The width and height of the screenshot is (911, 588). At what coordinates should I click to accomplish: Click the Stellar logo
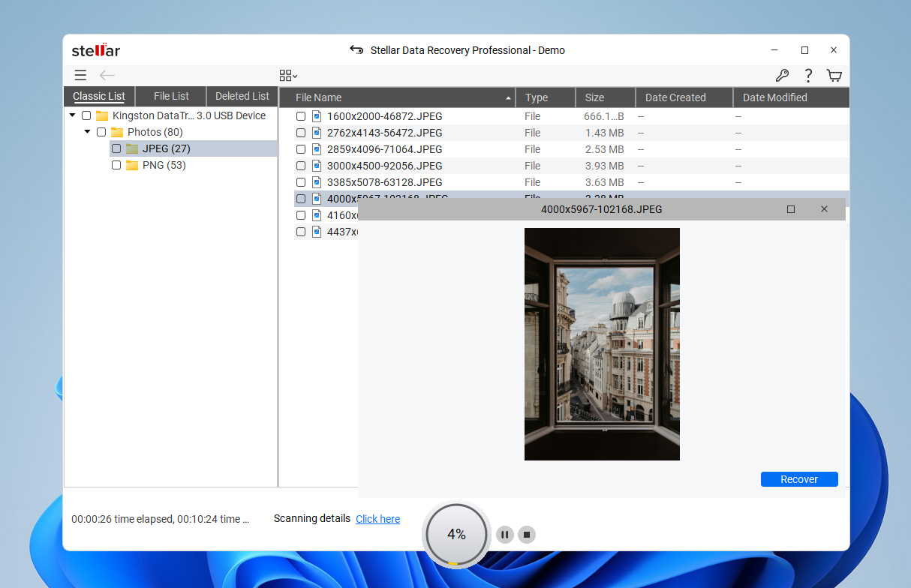(95, 50)
